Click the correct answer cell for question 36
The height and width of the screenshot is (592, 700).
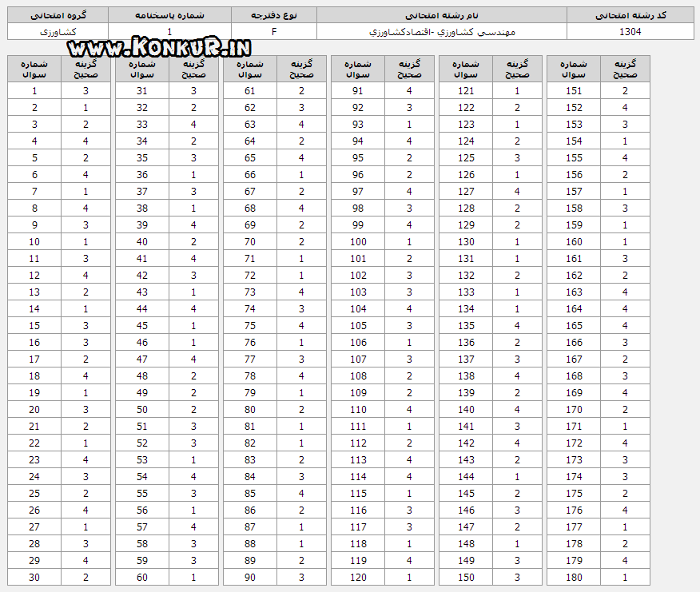click(x=193, y=174)
